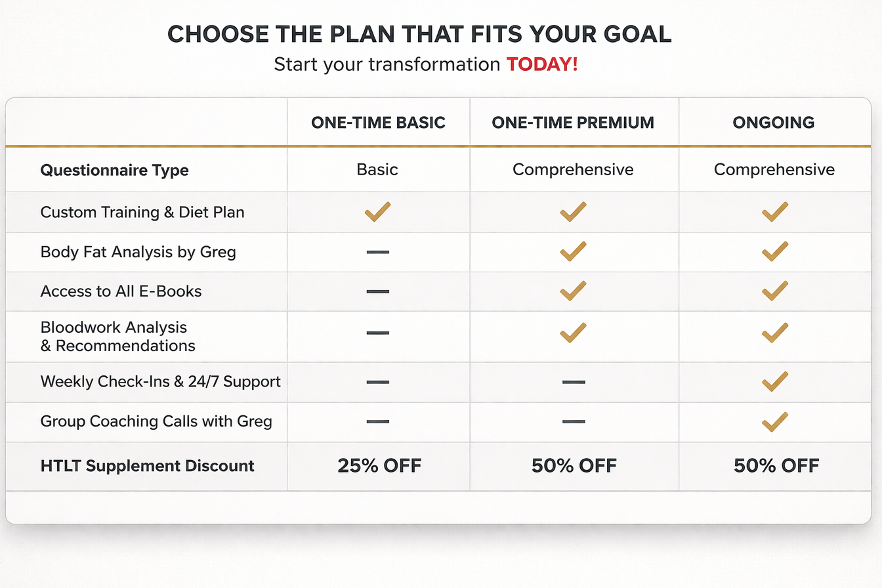Click the red TODAY! text
Screen dimensions: 882x588
click(x=542, y=65)
